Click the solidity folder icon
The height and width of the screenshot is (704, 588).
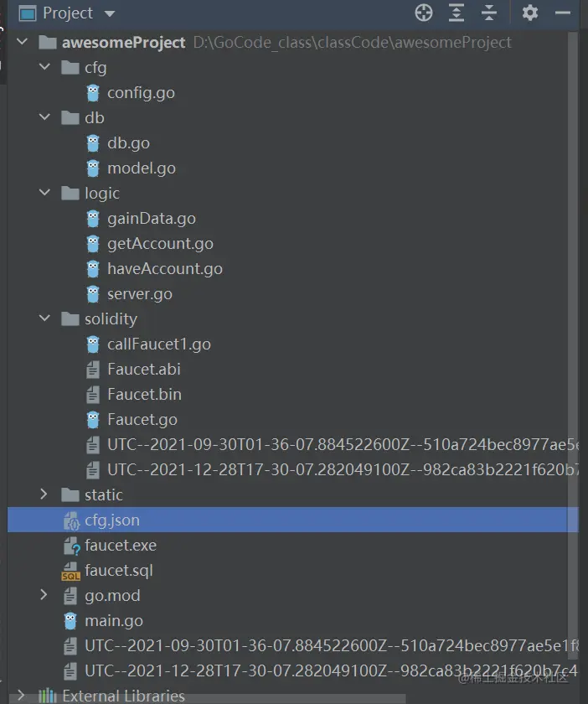point(70,318)
